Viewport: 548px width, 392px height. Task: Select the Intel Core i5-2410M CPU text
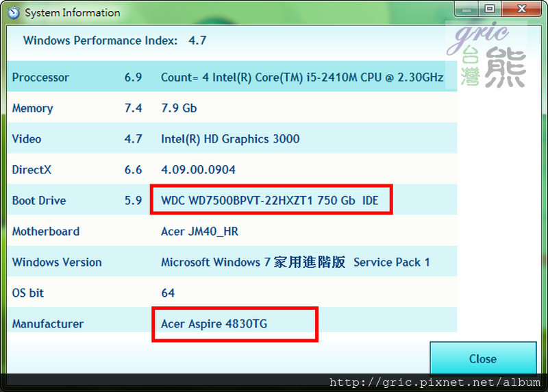click(x=302, y=77)
